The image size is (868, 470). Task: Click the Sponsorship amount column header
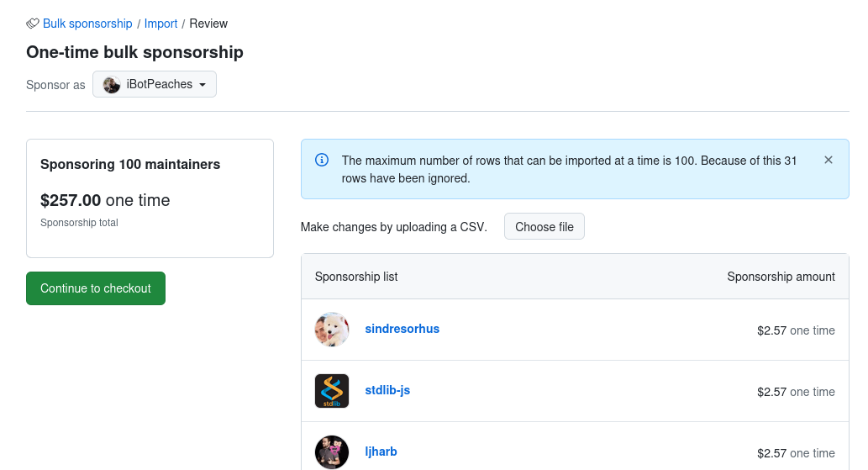pos(781,277)
